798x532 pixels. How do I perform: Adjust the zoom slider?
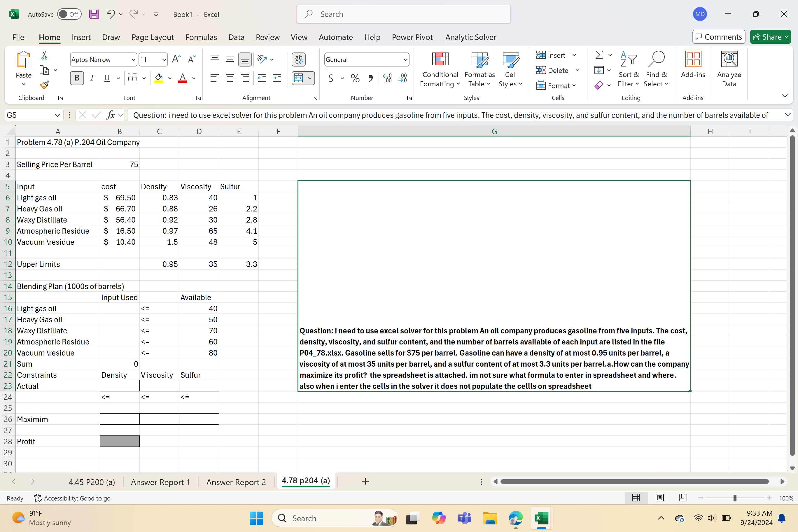point(735,498)
